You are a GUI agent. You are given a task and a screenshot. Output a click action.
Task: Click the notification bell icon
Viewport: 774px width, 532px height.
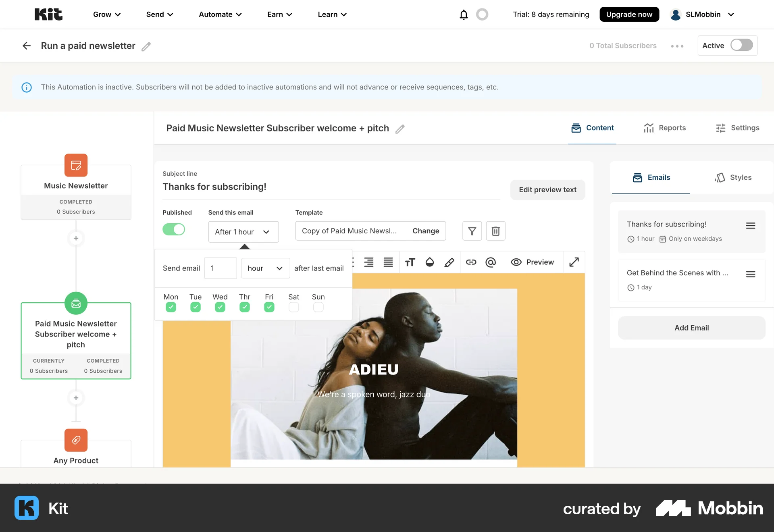pos(464,15)
